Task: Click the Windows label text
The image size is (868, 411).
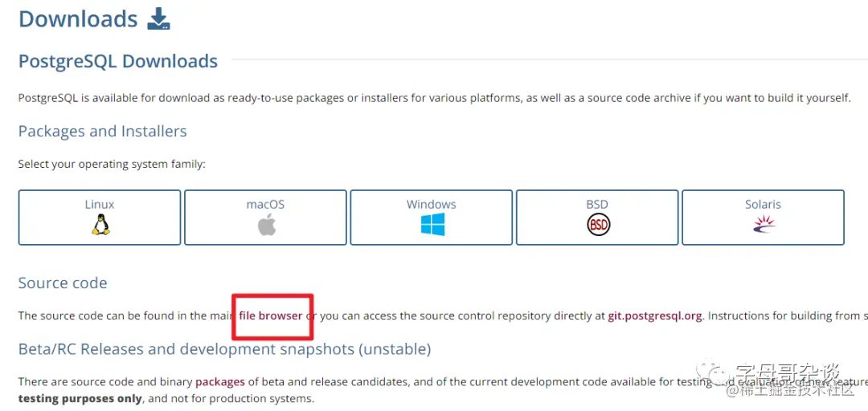Action: point(432,204)
